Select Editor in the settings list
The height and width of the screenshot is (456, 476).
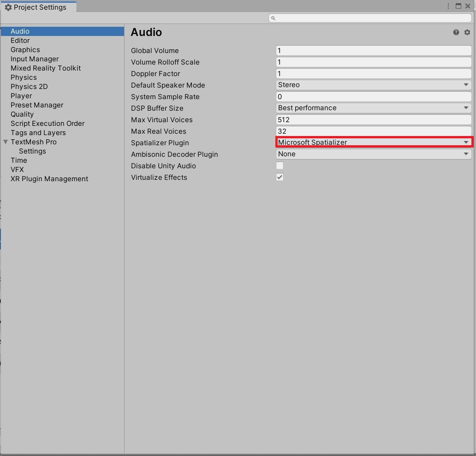click(62, 41)
